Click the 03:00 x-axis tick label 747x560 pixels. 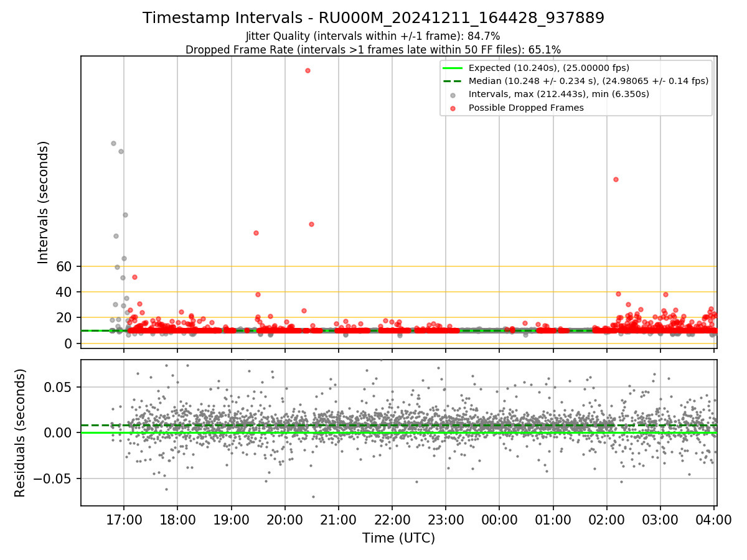tap(660, 519)
